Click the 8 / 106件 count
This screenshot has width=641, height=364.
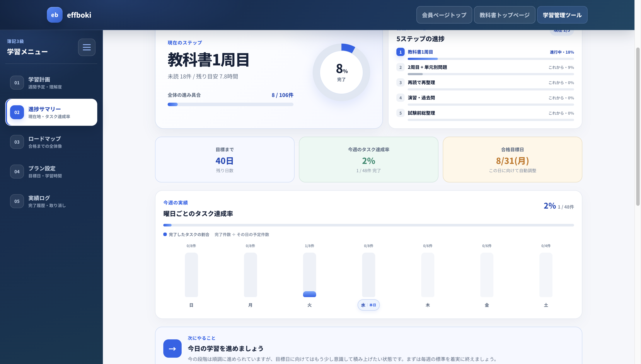click(x=283, y=95)
